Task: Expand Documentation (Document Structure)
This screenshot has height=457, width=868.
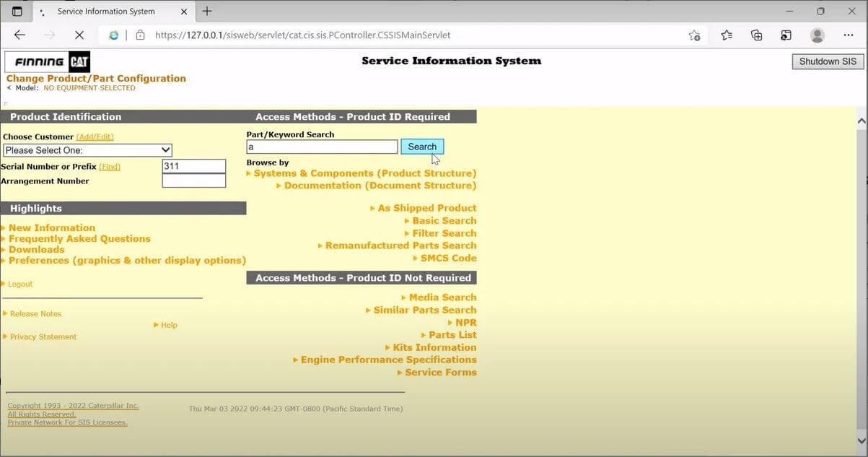Action: coord(380,186)
